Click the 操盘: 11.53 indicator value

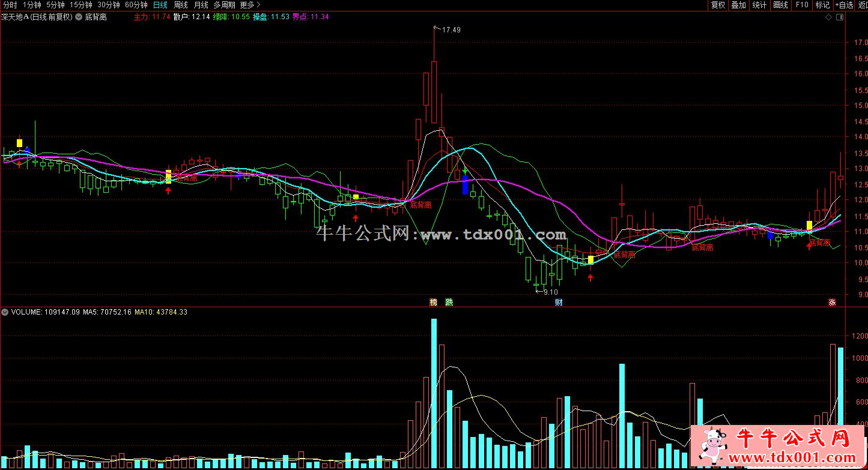pyautogui.click(x=271, y=17)
